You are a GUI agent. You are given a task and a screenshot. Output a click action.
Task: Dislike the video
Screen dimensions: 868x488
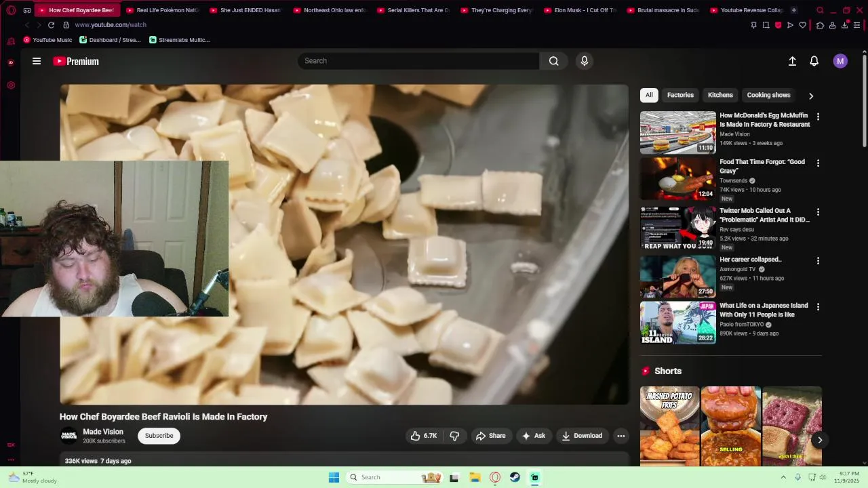point(454,436)
